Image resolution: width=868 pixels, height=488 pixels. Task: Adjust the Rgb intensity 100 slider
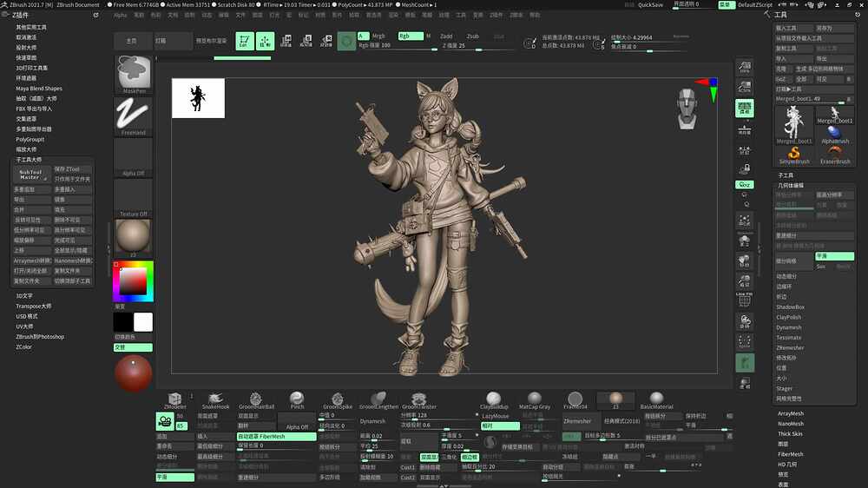click(x=398, y=46)
